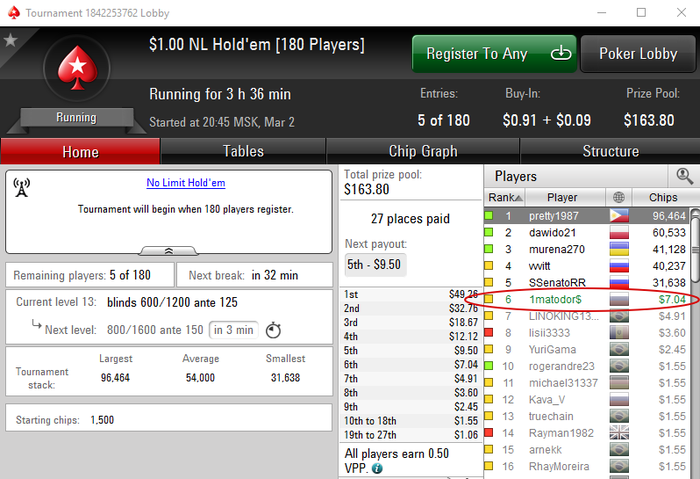Click the globe country column icon
Screen dimensions: 700x479
pyautogui.click(x=619, y=197)
